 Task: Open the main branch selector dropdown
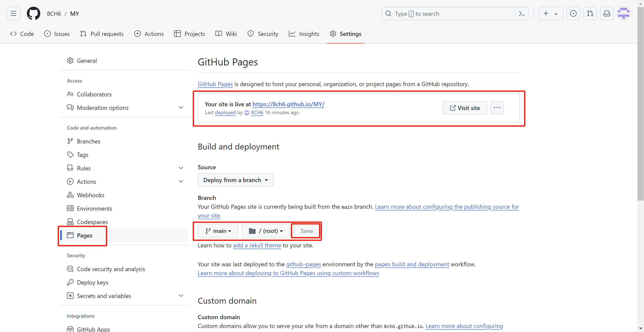[218, 231]
